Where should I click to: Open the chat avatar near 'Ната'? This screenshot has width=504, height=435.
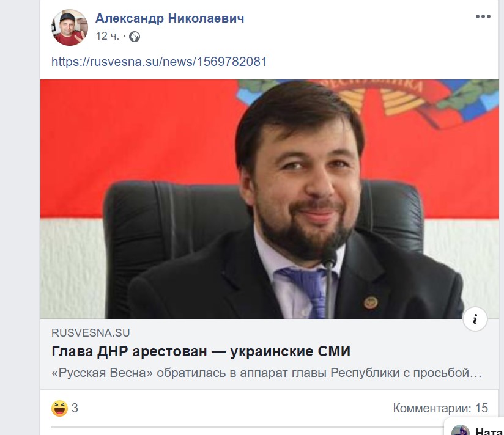pyautogui.click(x=461, y=430)
